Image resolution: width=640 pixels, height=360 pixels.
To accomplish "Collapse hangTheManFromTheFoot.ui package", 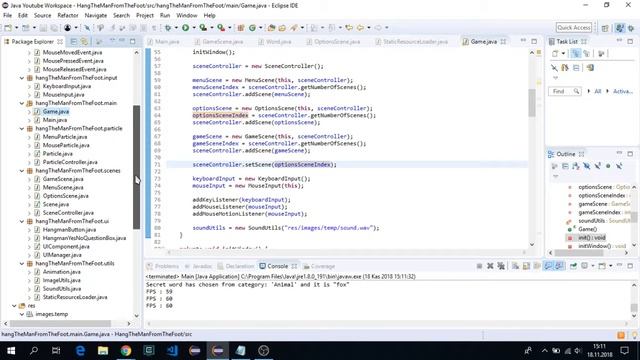I will pyautogui.click(x=22, y=221).
